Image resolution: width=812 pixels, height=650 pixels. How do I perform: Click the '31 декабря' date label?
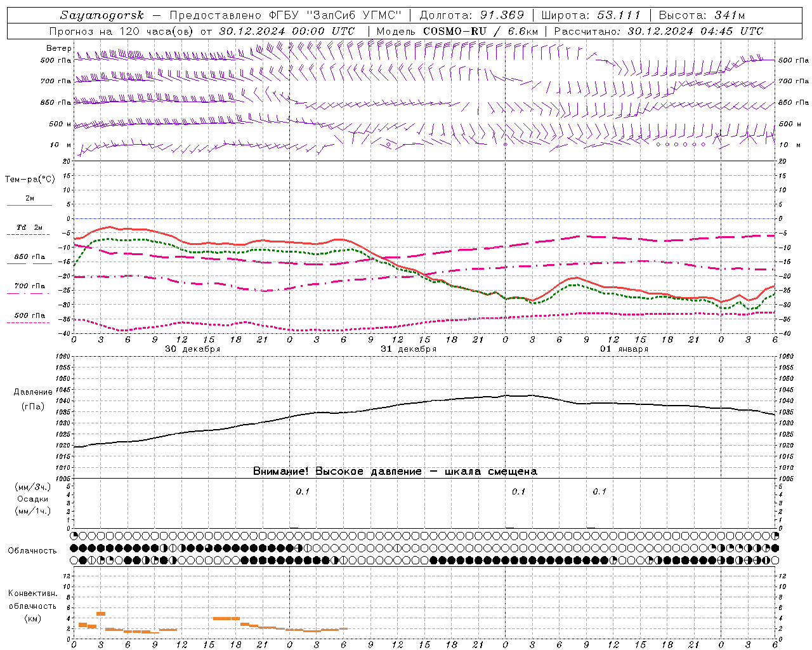(409, 349)
